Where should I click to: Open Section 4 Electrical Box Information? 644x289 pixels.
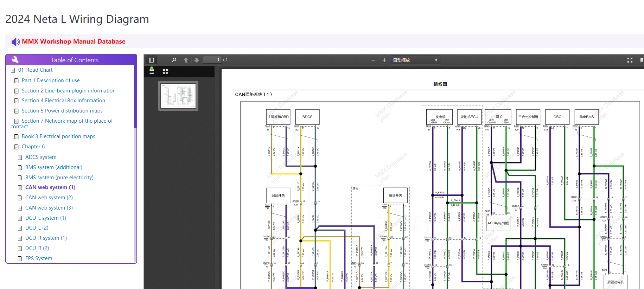(x=63, y=101)
